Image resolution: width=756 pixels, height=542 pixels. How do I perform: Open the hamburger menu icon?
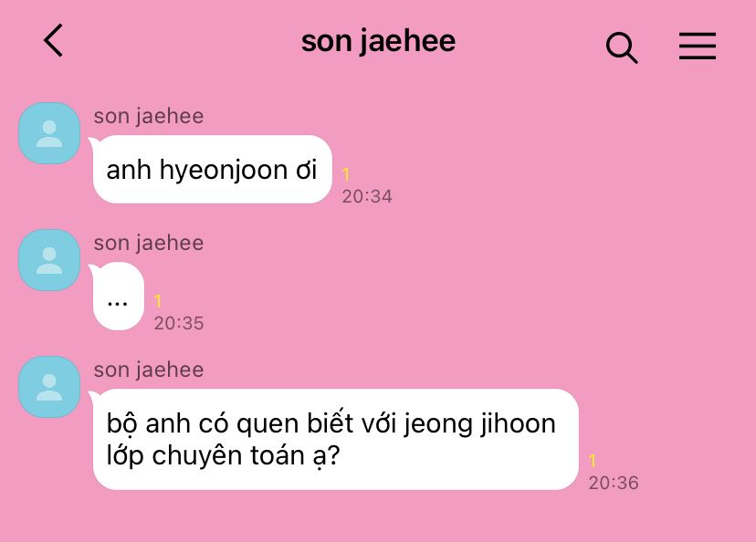tap(698, 47)
